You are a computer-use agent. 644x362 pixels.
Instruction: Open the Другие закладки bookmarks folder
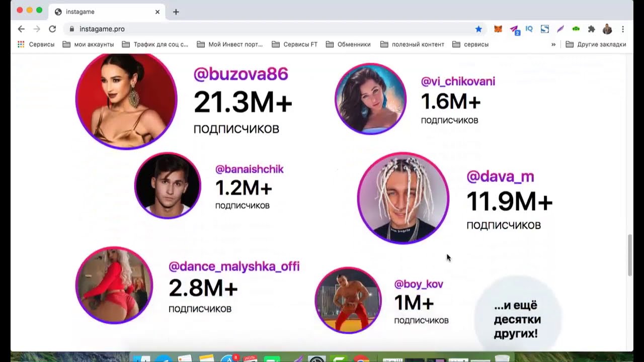tap(596, 44)
